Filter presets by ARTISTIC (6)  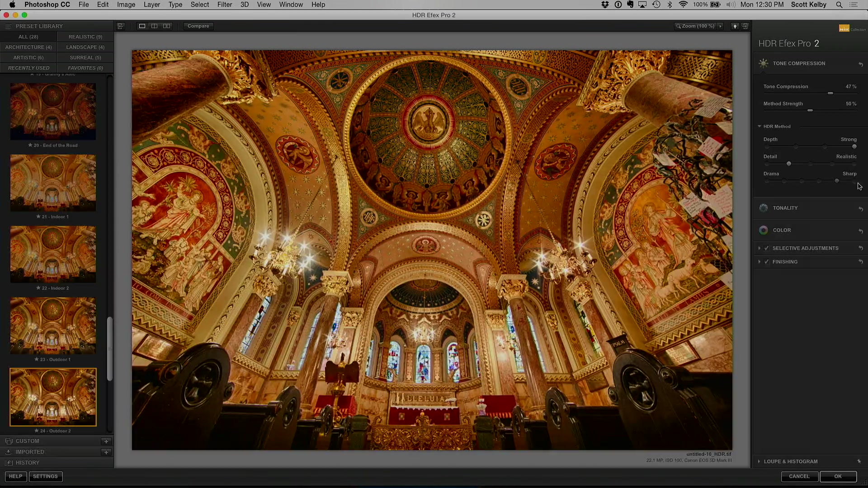coord(28,57)
